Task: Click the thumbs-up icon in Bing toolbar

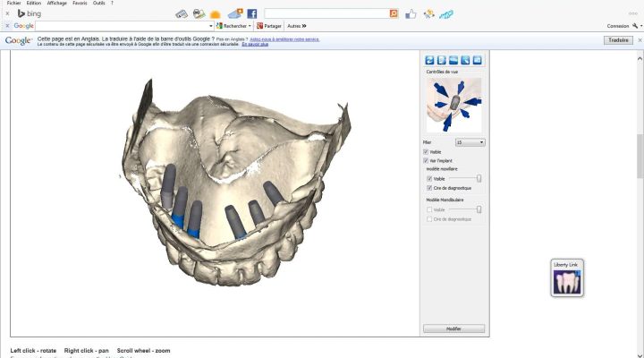Action: click(411, 14)
